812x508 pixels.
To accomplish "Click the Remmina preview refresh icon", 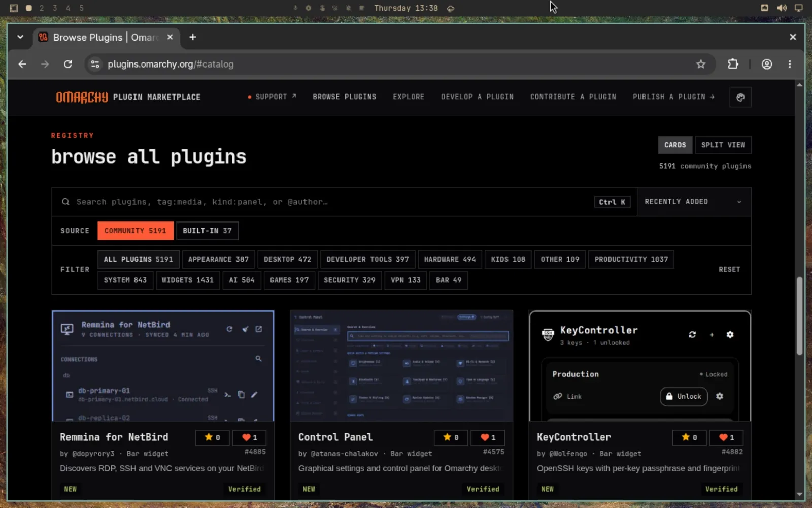I will point(229,329).
